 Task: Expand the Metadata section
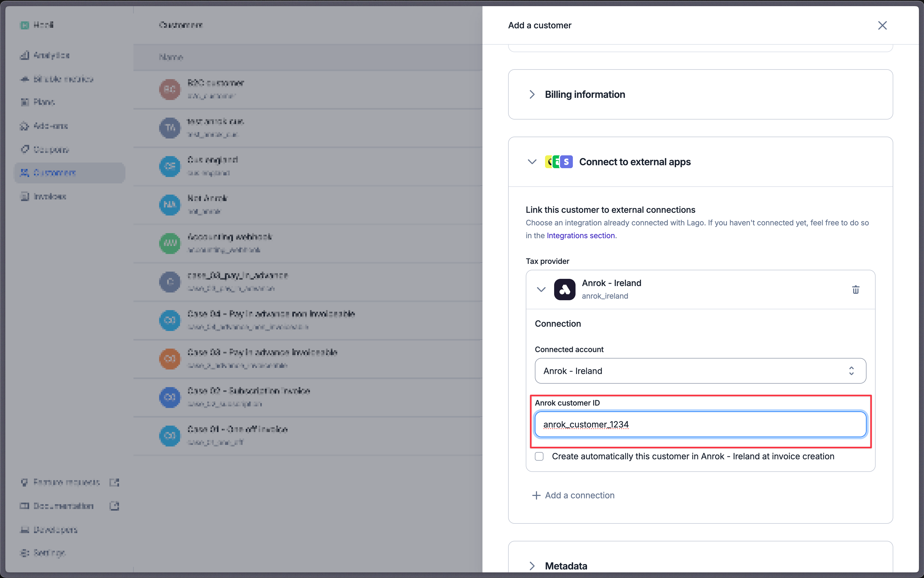(x=700, y=566)
